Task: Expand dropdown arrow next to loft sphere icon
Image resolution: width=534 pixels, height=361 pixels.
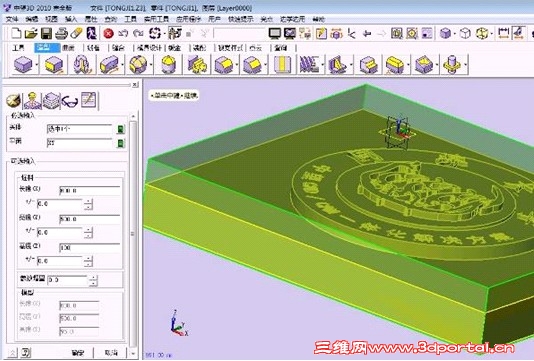Action: [151, 65]
